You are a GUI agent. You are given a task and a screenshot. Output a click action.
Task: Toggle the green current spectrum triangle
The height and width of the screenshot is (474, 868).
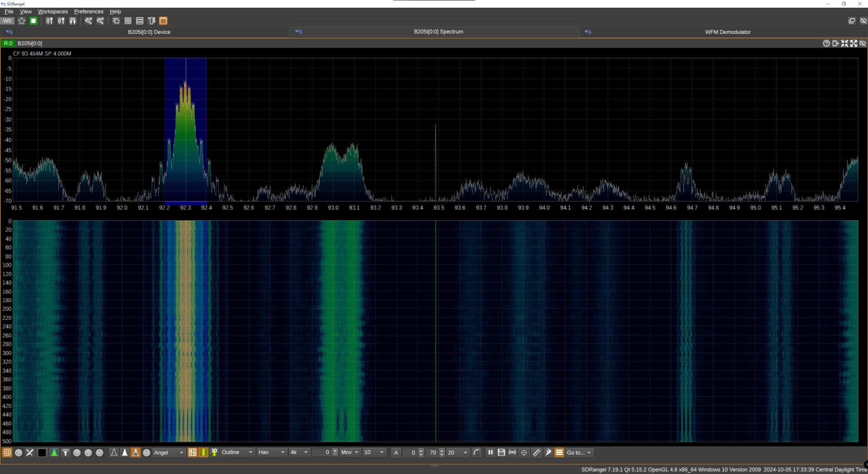click(x=54, y=452)
